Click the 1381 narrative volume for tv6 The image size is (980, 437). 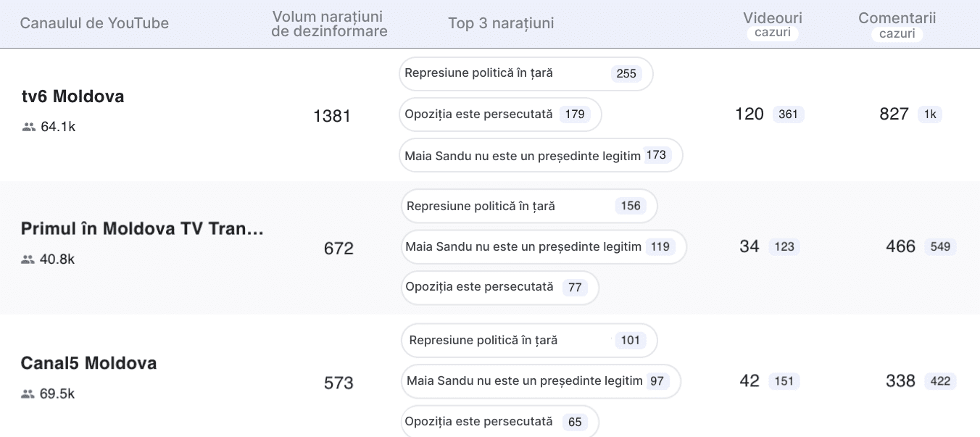(332, 116)
